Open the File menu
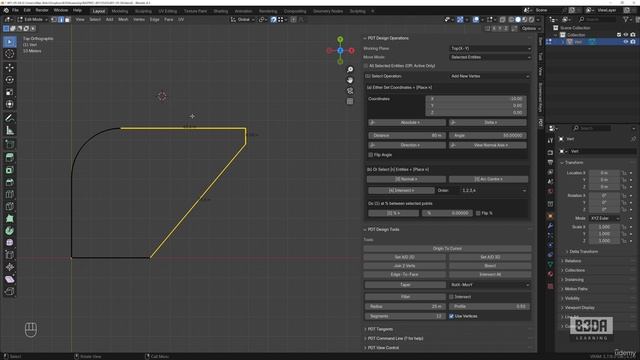 pos(16,10)
